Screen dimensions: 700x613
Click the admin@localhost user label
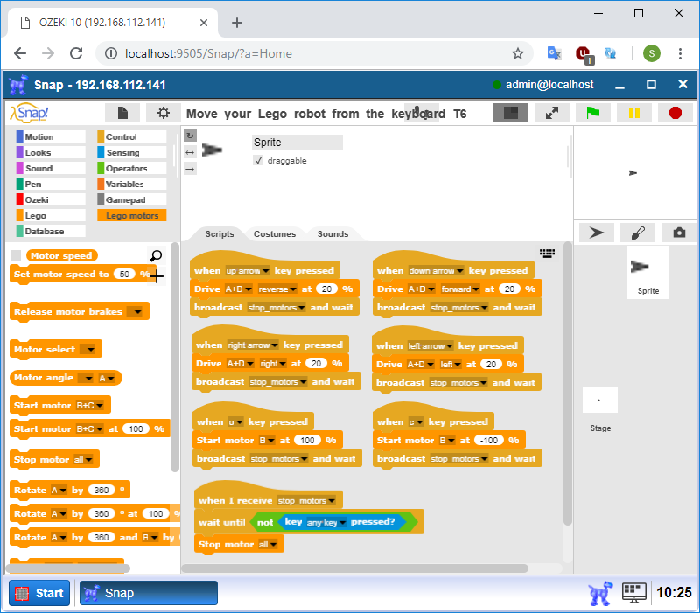click(549, 84)
